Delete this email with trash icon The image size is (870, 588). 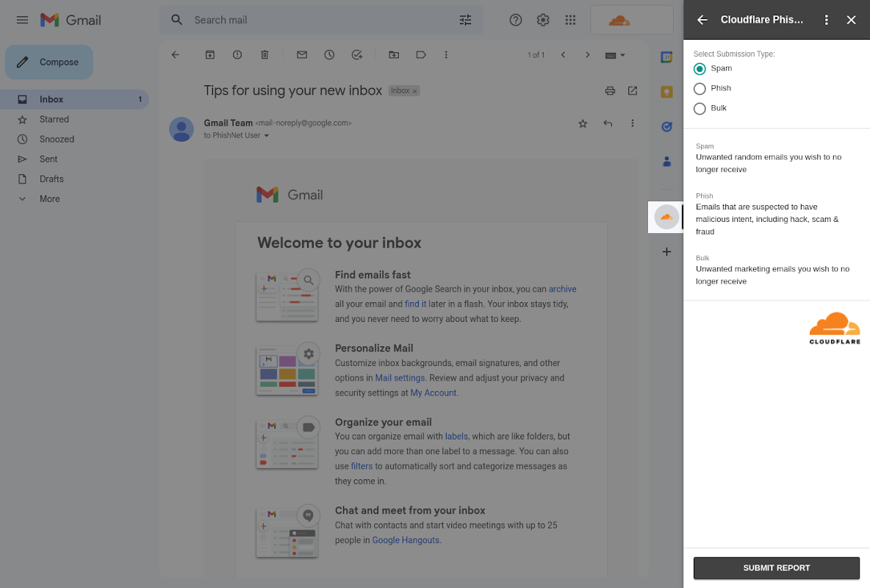pyautogui.click(x=265, y=55)
